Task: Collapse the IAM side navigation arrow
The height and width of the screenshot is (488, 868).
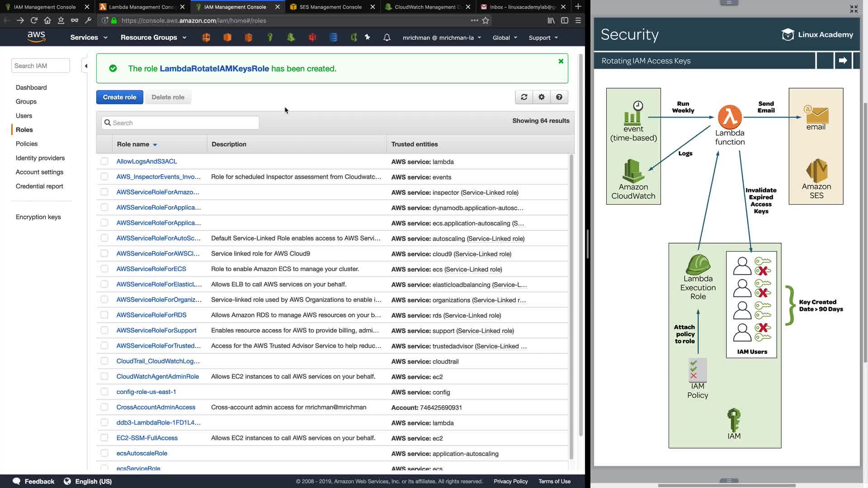Action: (85, 66)
